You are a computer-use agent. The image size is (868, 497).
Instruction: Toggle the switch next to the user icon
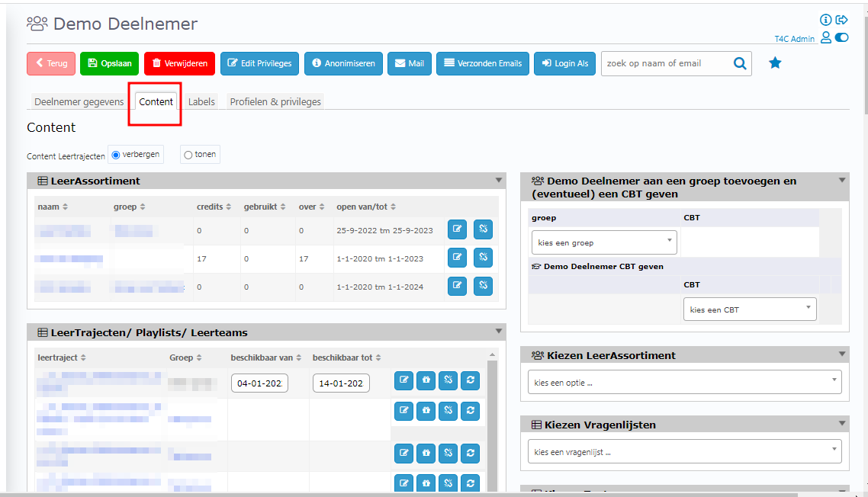click(842, 37)
